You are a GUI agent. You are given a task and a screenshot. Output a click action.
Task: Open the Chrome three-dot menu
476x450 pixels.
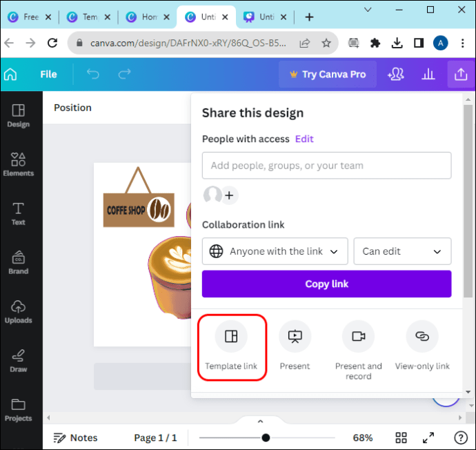coord(462,43)
